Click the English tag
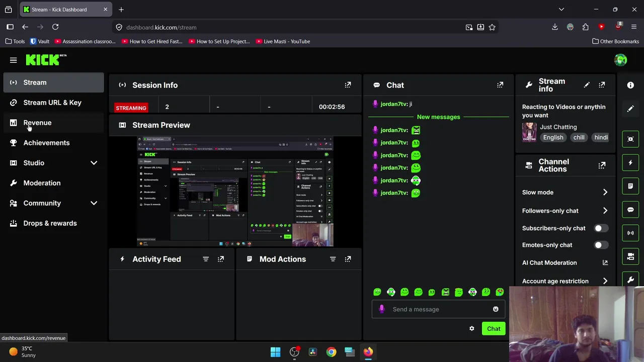Screen dimensions: 644x362 [x=553, y=137]
